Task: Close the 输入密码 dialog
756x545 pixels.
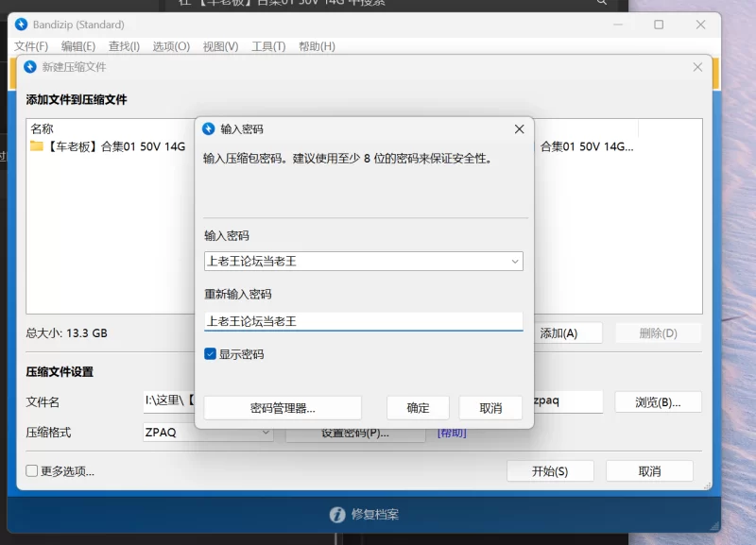Action: 519,129
